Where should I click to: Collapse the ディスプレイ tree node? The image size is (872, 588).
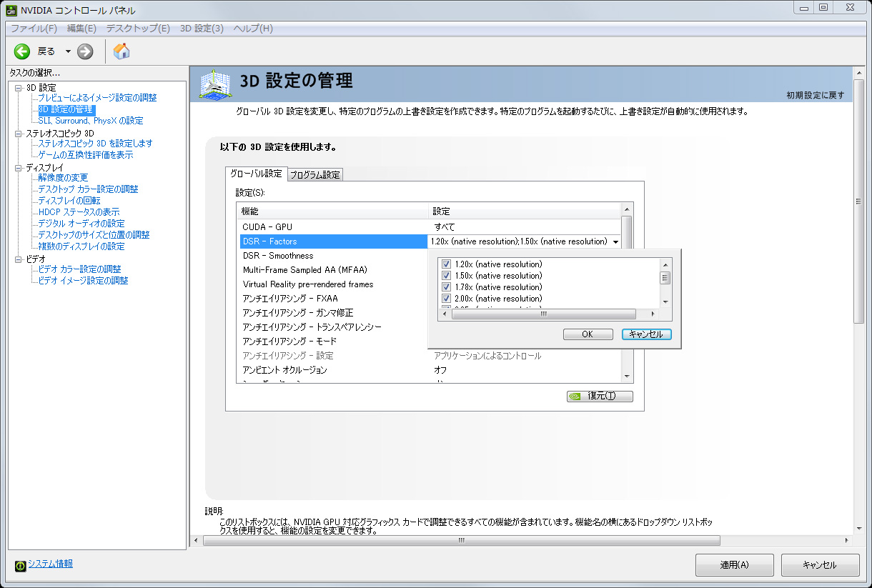click(x=19, y=168)
